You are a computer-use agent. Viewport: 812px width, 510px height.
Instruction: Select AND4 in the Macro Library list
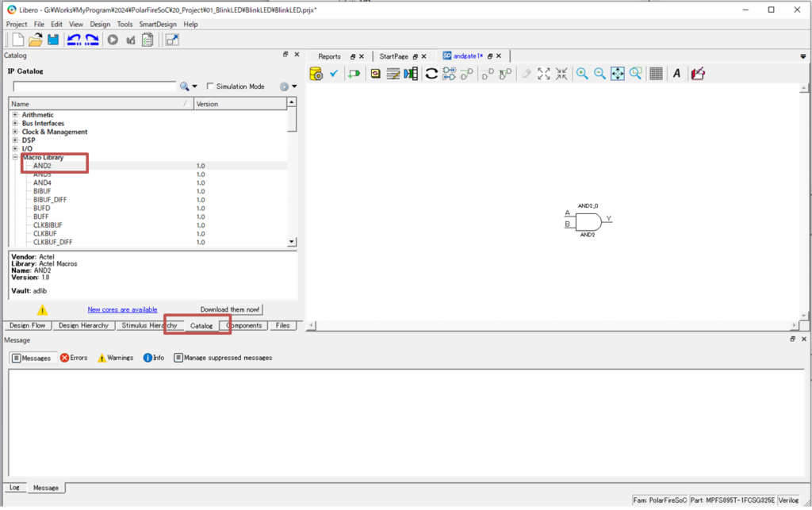coord(42,183)
